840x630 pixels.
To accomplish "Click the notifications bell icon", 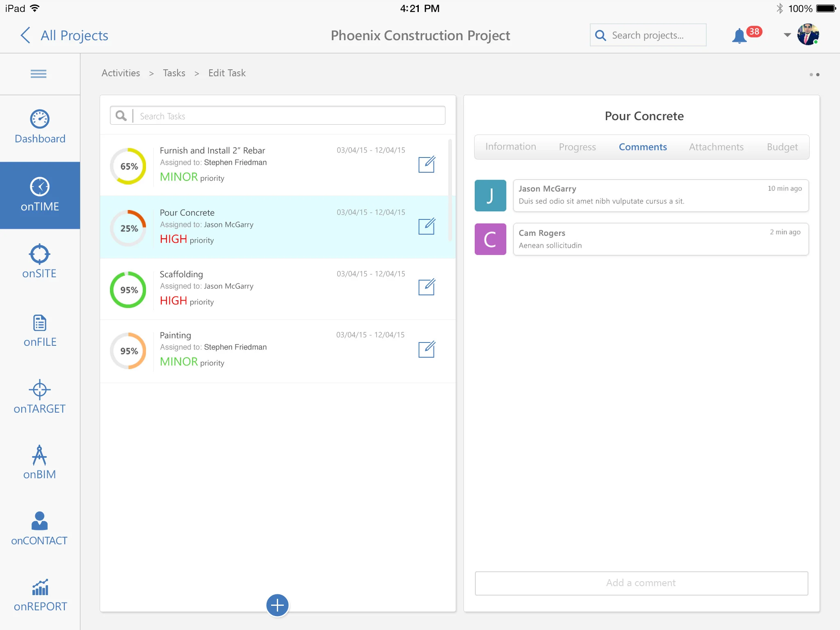I will [740, 36].
